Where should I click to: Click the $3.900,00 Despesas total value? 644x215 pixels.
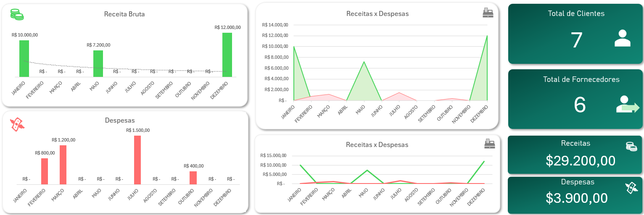coord(577,198)
